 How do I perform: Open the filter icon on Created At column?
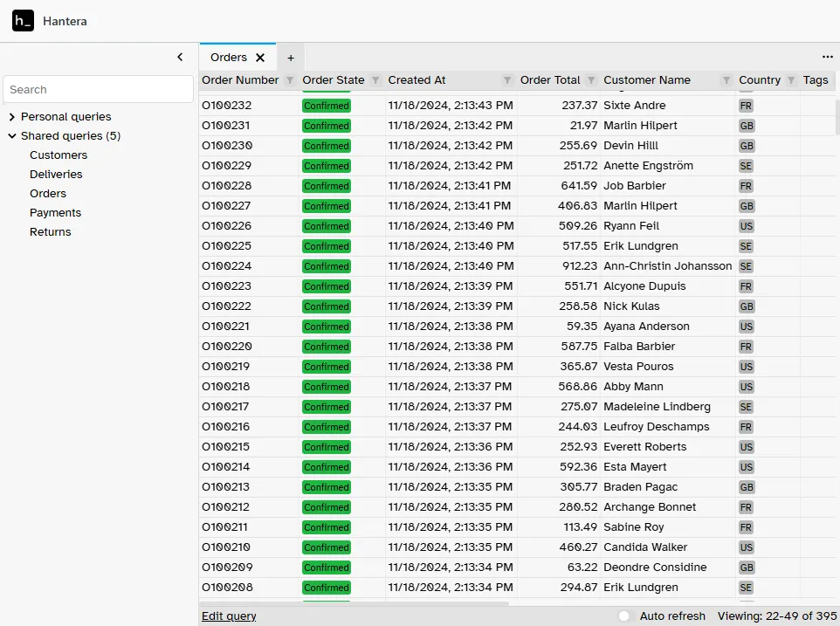pos(508,79)
